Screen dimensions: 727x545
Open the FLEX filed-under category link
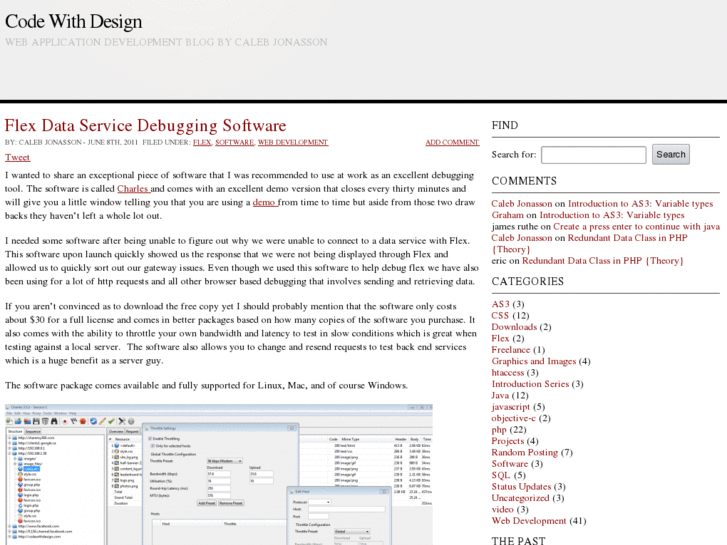[x=202, y=142]
